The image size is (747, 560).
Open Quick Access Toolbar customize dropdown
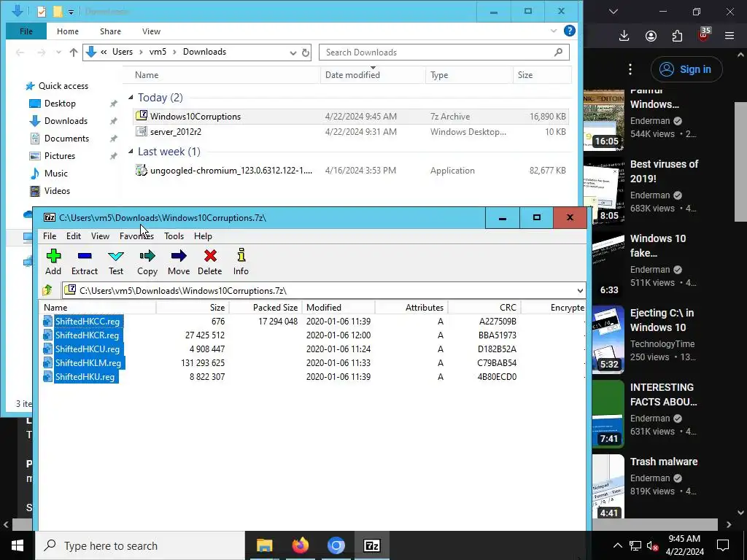pos(71,12)
